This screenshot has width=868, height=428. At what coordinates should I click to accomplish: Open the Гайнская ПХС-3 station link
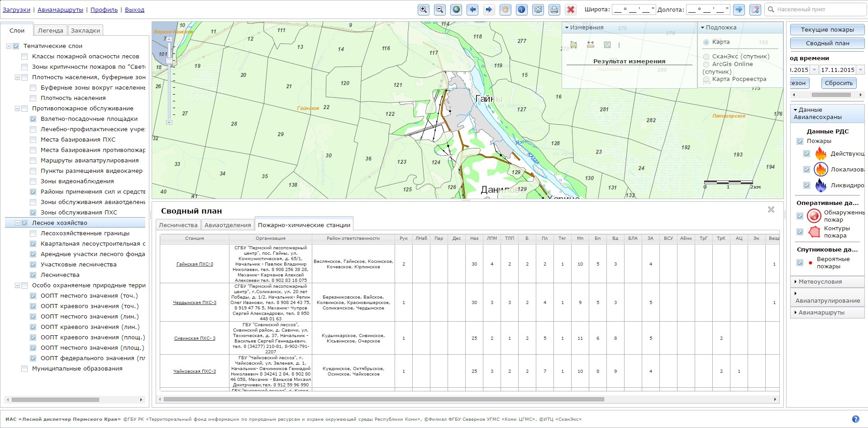[195, 264]
